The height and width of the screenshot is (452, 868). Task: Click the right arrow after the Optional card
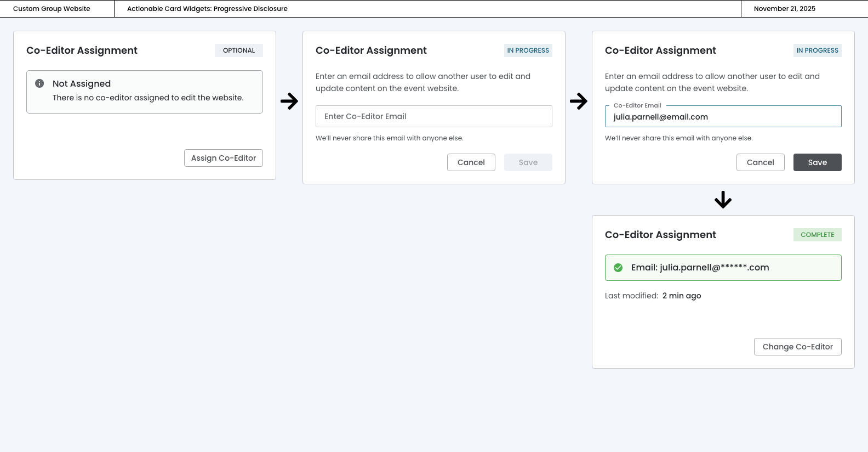[x=289, y=101]
